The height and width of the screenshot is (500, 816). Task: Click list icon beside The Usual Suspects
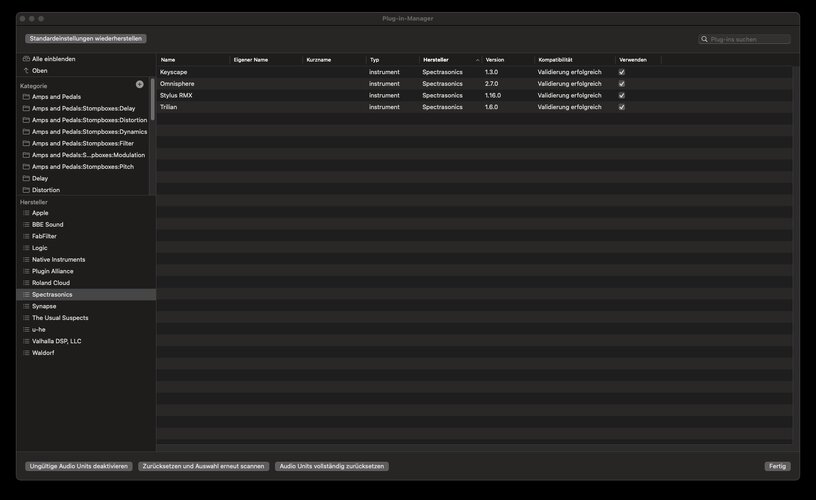tap(26, 318)
